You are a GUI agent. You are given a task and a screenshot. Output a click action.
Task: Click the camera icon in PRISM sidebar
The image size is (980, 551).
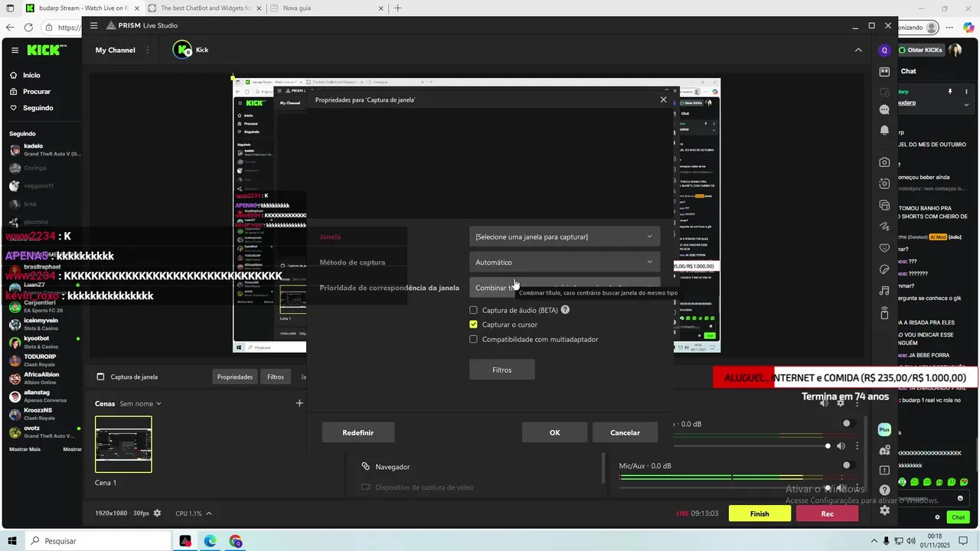click(x=884, y=162)
